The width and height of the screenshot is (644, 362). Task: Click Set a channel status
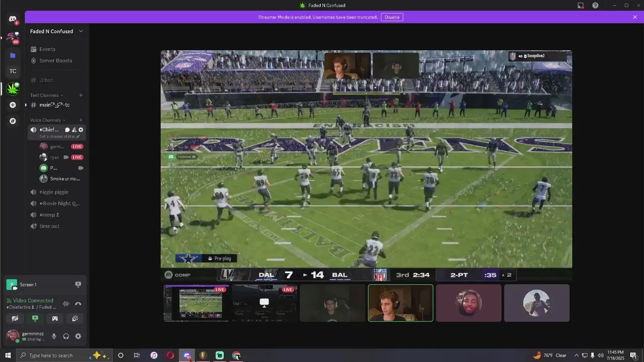coord(59,137)
